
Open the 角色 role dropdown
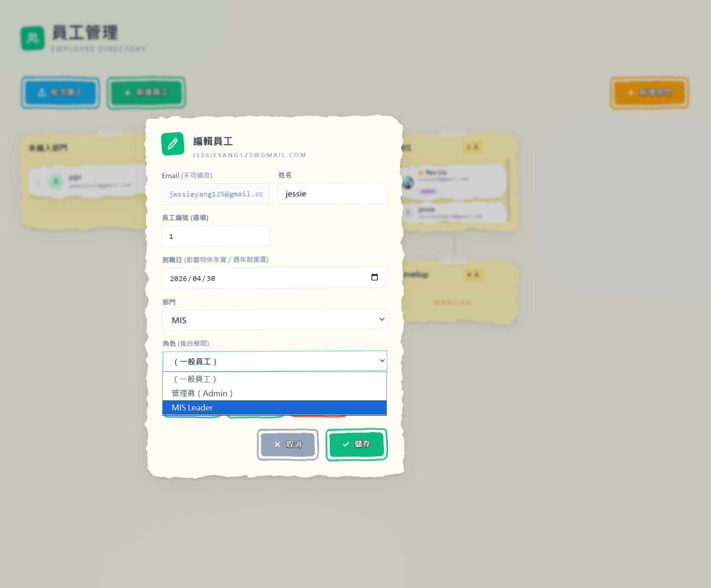coord(275,361)
